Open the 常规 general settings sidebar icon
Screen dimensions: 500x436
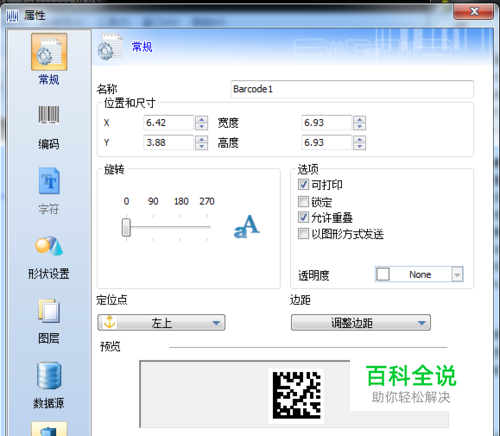[x=49, y=52]
